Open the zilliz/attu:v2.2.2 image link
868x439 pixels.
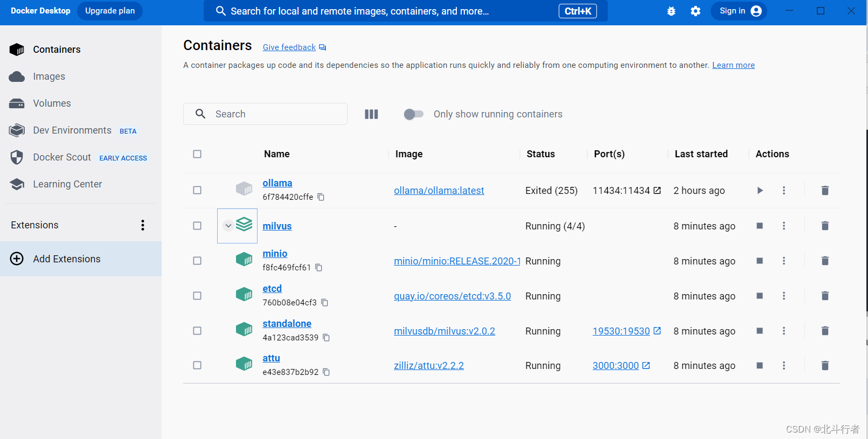(429, 366)
